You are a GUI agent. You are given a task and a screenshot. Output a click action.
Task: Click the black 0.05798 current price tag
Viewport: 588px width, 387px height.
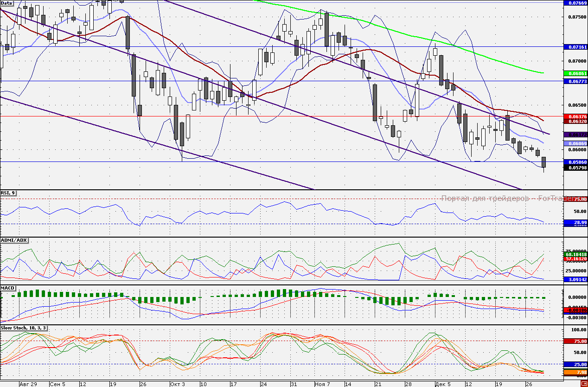575,168
